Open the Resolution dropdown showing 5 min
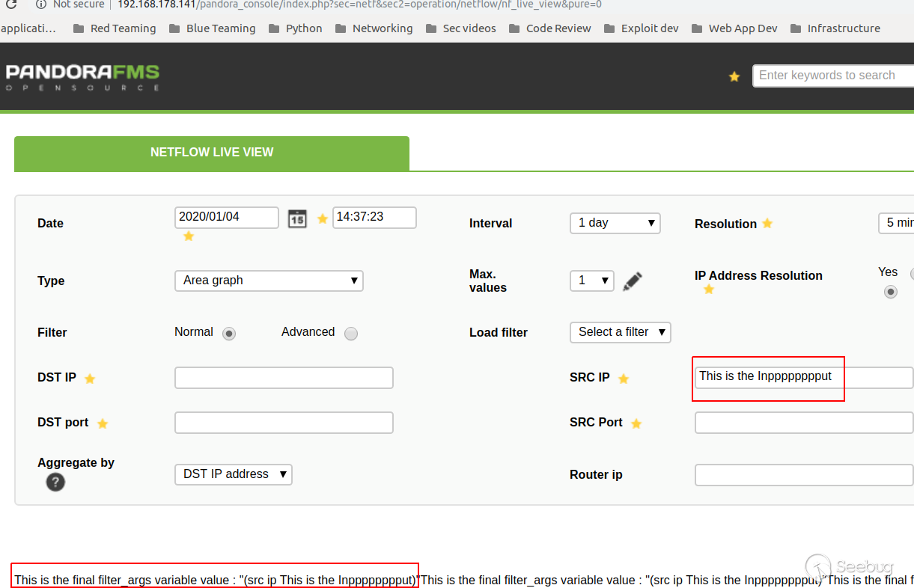Image resolution: width=914 pixels, height=588 pixels. pos(896,223)
